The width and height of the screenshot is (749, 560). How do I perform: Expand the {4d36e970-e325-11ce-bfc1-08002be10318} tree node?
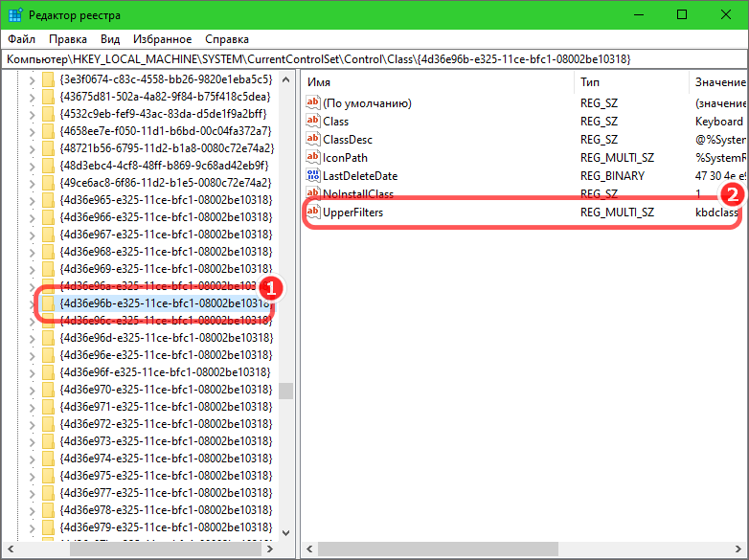click(32, 390)
